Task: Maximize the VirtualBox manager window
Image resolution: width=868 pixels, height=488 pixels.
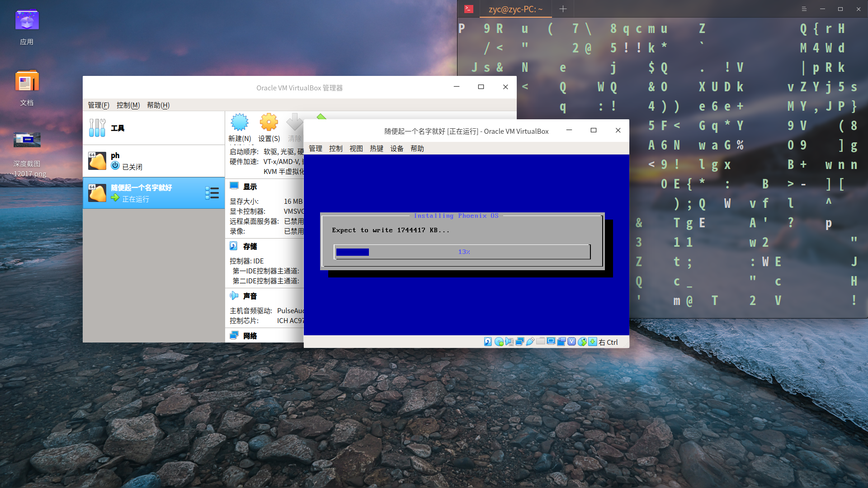Action: [x=481, y=87]
